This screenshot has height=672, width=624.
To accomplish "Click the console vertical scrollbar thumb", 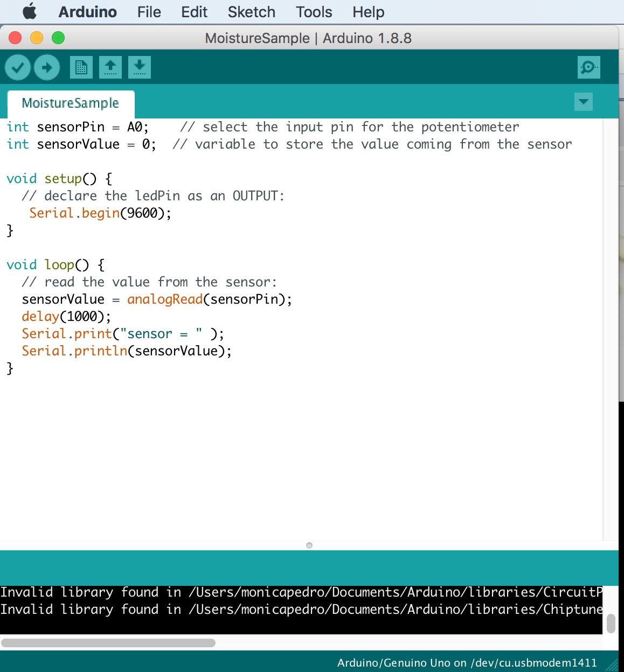I will click(x=611, y=624).
